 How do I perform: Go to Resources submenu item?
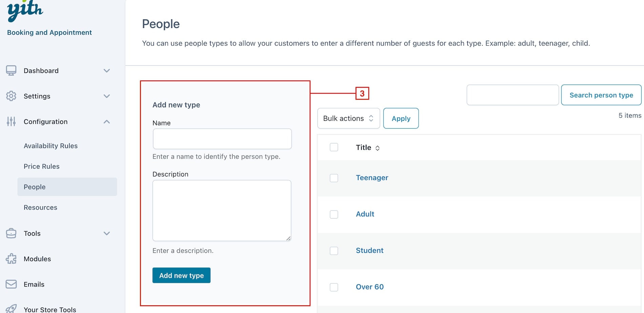(x=40, y=207)
